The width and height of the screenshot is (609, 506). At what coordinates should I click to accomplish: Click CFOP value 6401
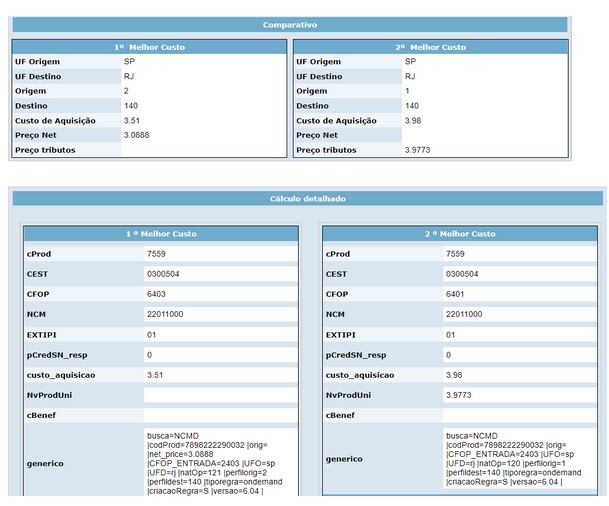[x=455, y=294]
